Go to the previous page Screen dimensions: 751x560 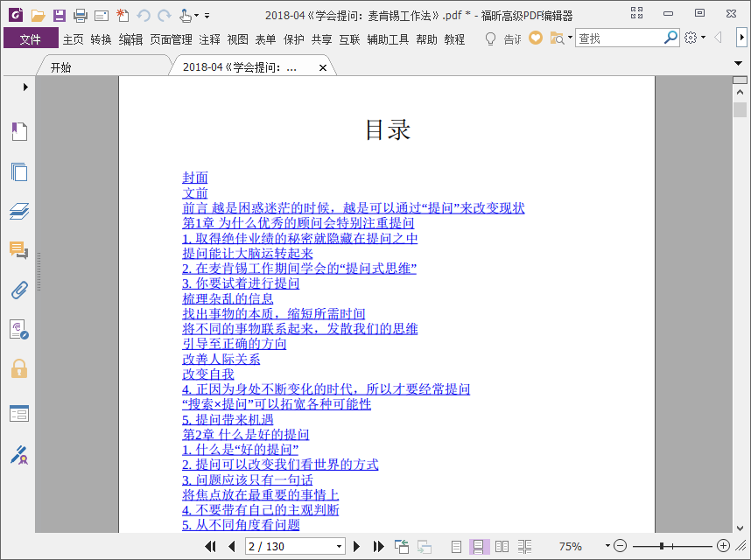232,546
